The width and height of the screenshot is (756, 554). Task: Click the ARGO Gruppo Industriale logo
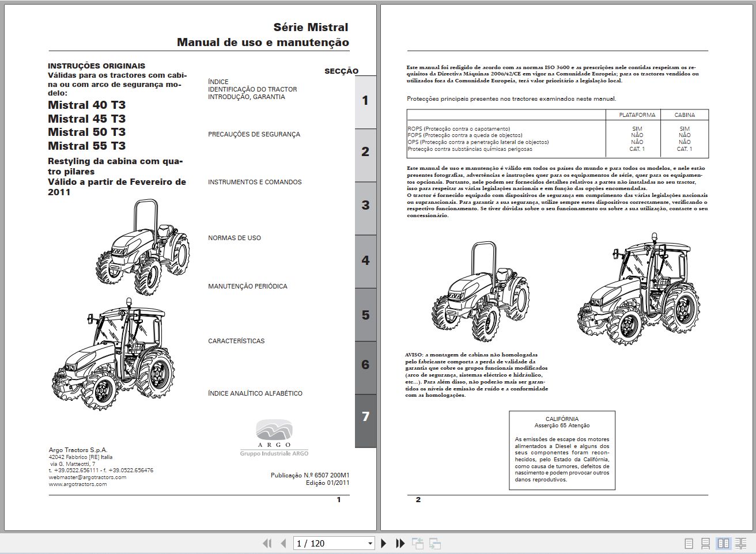pos(274,438)
